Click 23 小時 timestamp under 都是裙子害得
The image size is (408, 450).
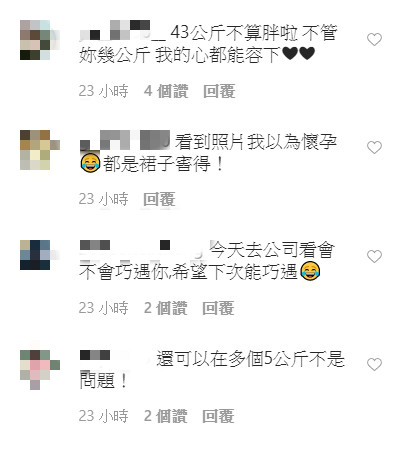click(103, 199)
